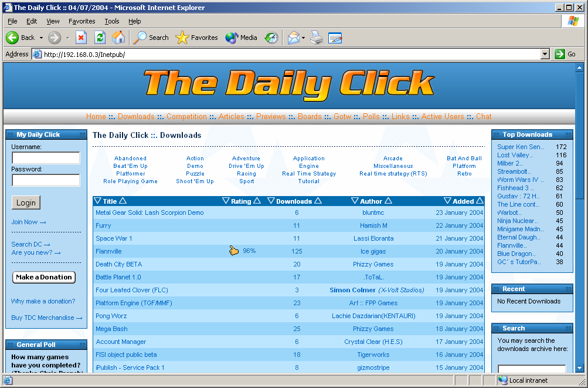This screenshot has height=388, width=588.
Task: Open the Mail button dropdown arrow
Action: click(303, 38)
